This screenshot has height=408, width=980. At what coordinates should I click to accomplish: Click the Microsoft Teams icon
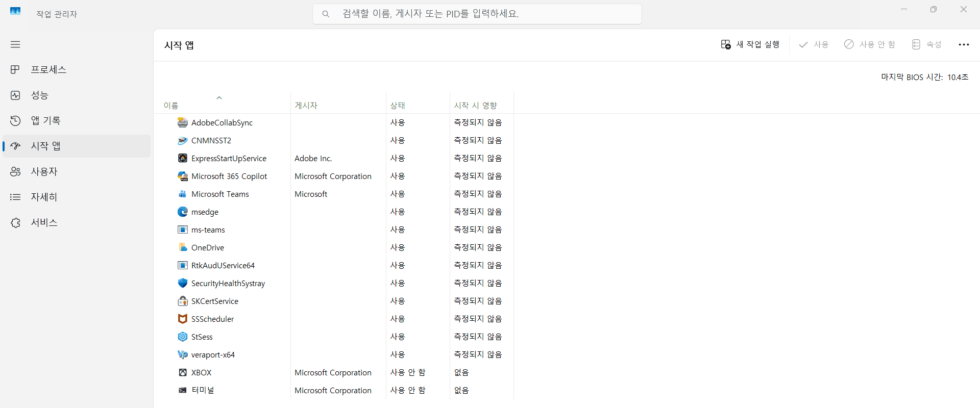pos(183,194)
